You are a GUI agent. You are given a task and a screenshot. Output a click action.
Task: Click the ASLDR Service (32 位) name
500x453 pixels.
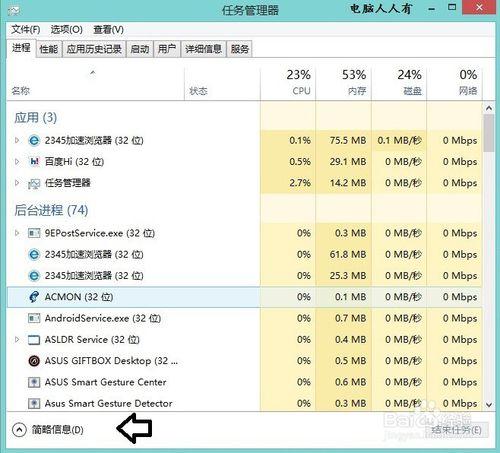tap(92, 340)
